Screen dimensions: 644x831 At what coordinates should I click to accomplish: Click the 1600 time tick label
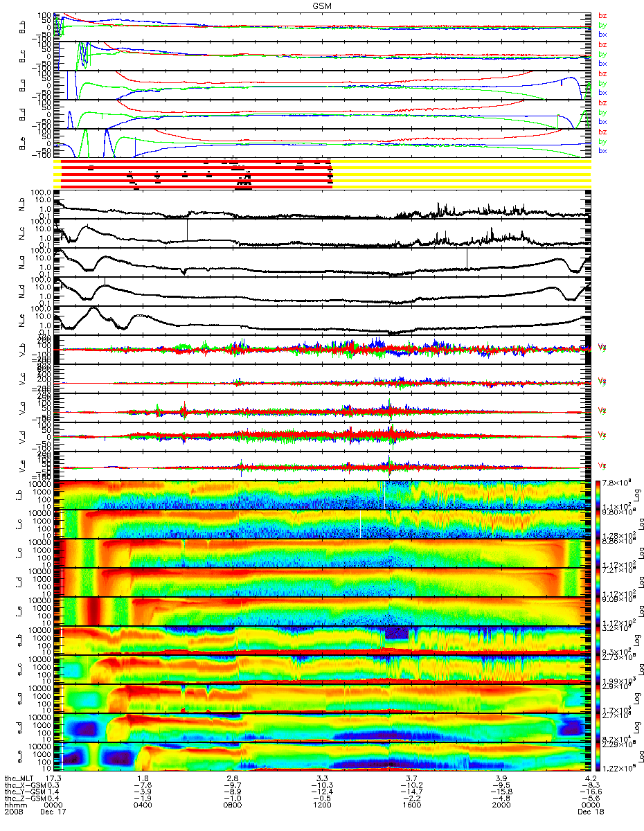click(x=411, y=805)
